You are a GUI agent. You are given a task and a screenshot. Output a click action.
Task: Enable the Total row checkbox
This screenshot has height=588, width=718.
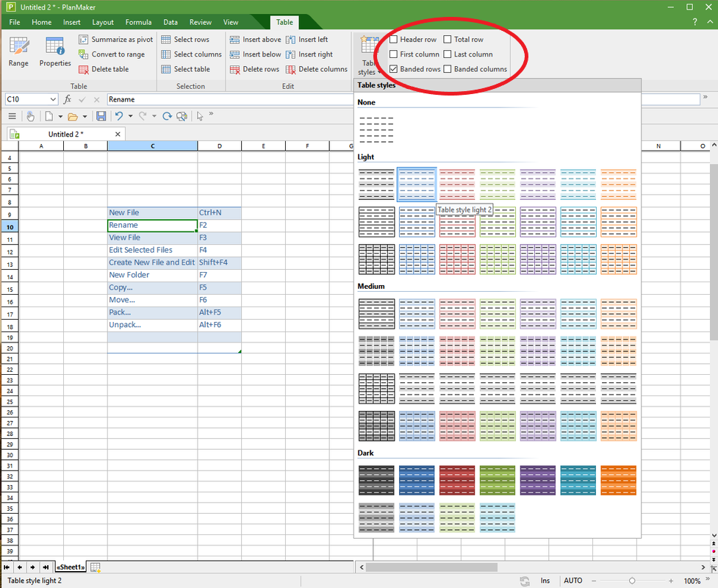pos(448,40)
